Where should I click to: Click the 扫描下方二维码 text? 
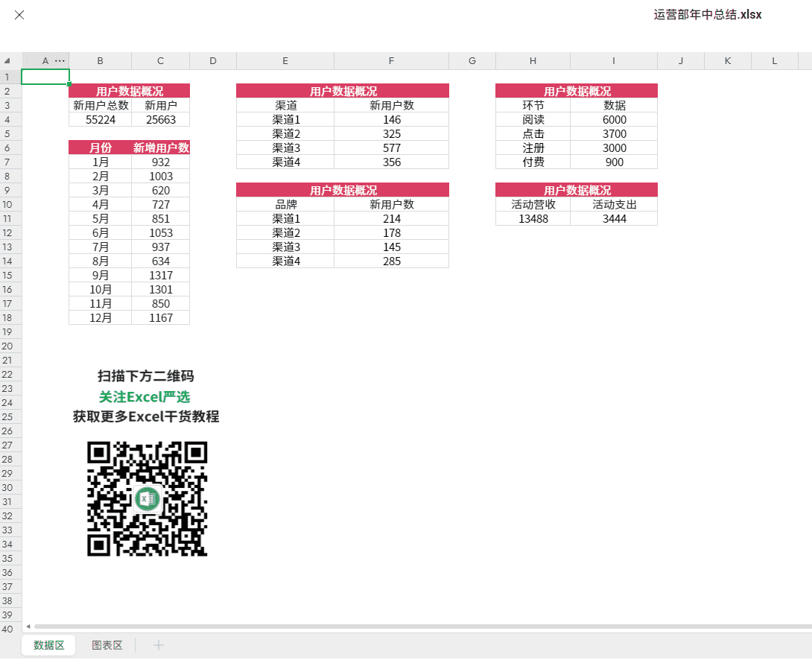pos(145,376)
